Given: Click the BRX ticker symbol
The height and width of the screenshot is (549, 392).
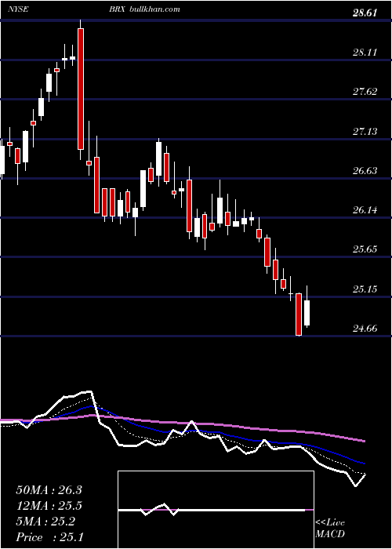Looking at the screenshot, I should pyautogui.click(x=118, y=9).
